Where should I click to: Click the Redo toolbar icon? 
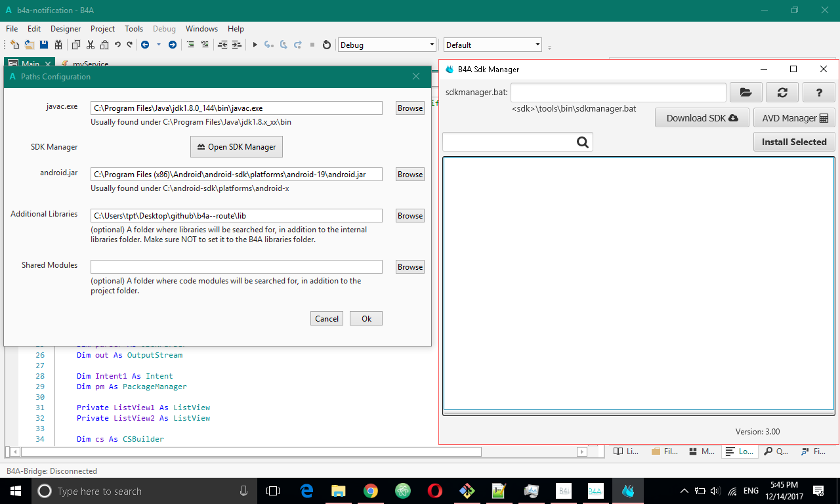(x=129, y=45)
